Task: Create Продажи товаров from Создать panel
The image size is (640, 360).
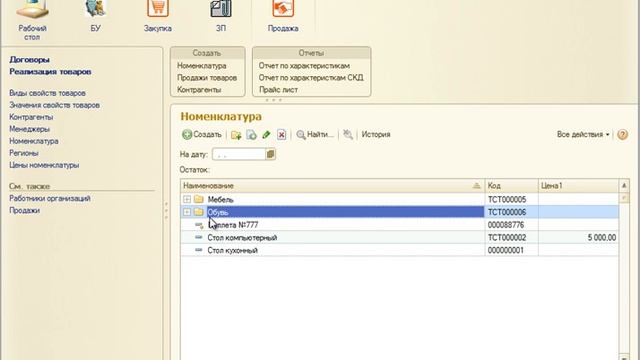Action: click(x=207, y=78)
